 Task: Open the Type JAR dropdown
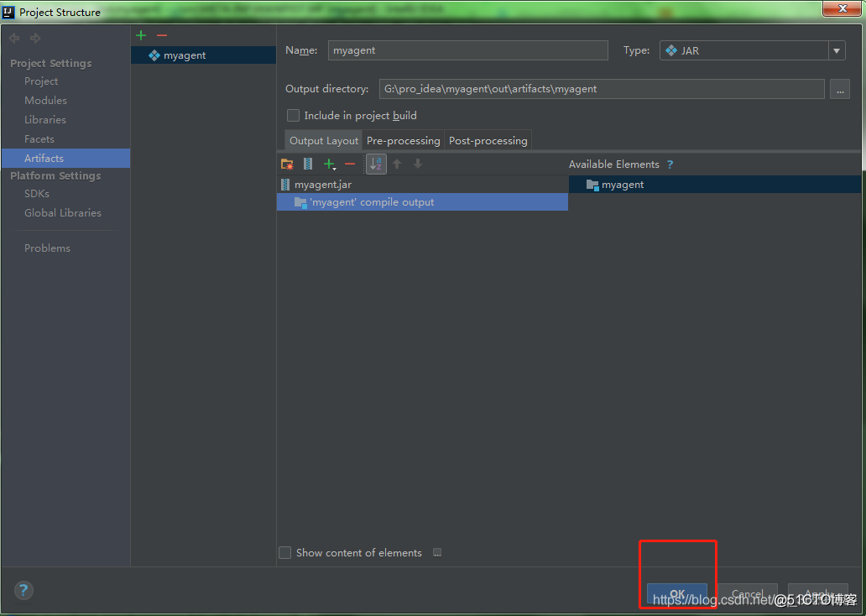tap(752, 51)
